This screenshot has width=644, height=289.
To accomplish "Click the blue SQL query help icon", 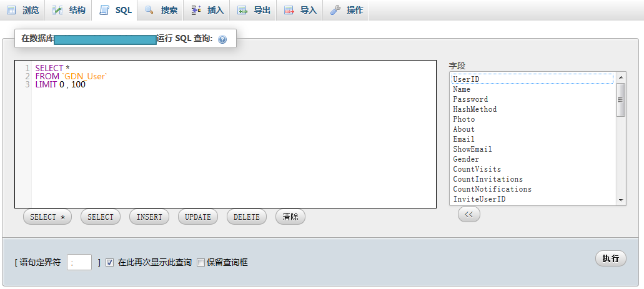I will pyautogui.click(x=222, y=39).
